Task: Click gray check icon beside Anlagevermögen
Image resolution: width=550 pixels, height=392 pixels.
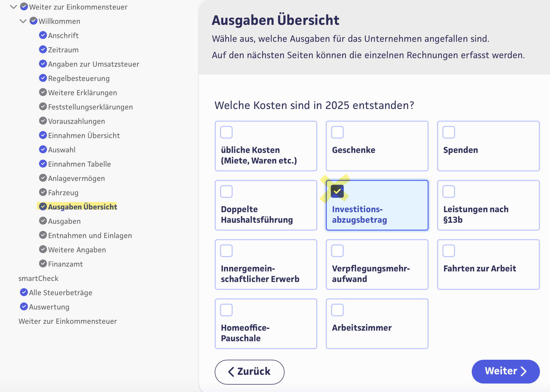Action: click(x=43, y=178)
